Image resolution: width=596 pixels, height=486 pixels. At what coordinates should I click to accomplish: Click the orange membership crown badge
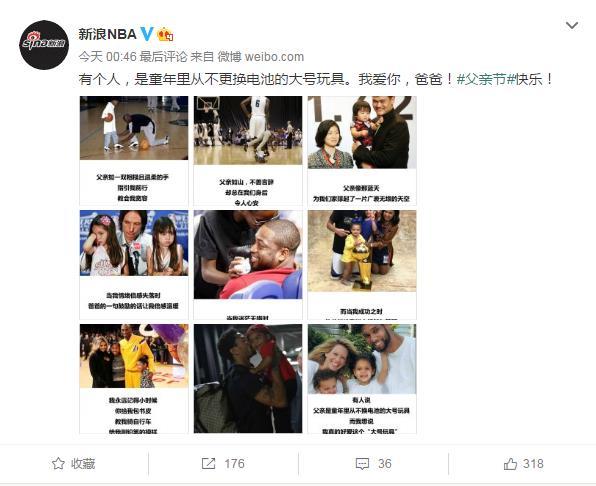165,35
